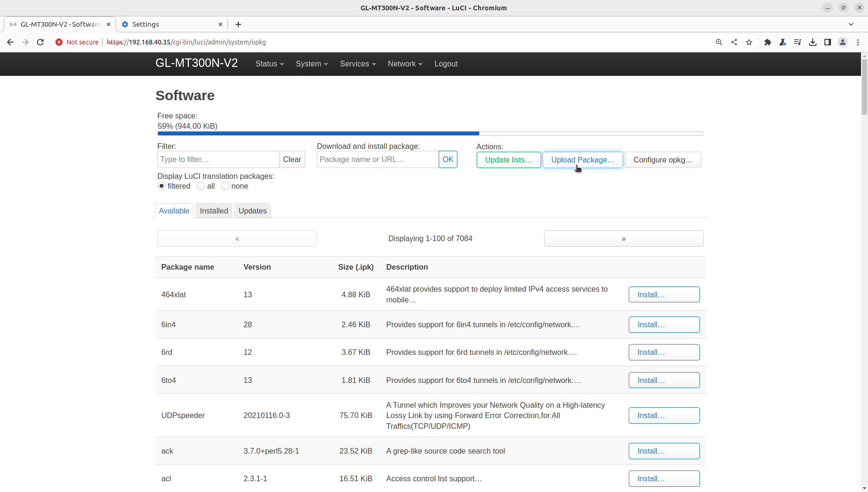Toggle the side panel icon

828,42
